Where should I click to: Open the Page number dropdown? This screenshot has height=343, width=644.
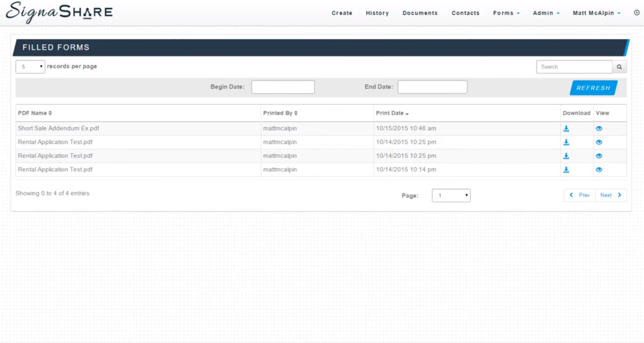451,195
